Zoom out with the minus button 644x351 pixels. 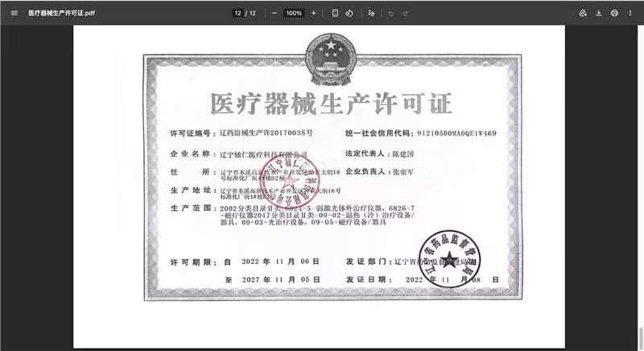coord(275,13)
